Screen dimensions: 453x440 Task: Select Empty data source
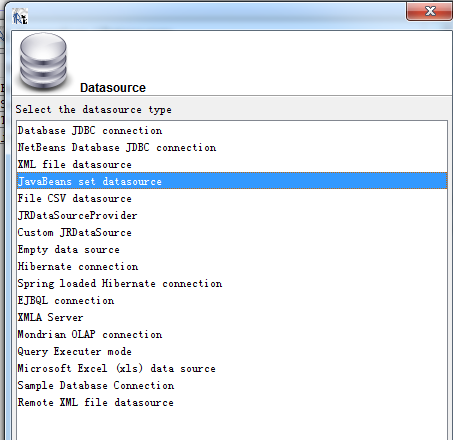coord(232,250)
